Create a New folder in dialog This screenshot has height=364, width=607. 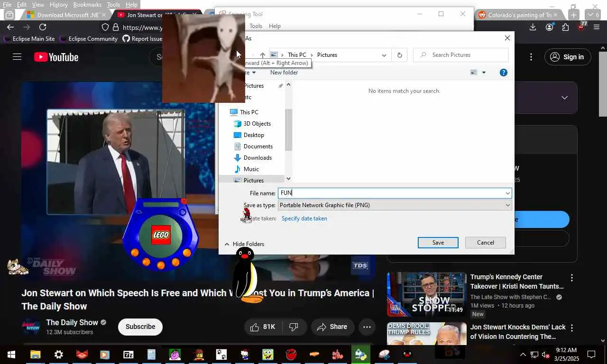(x=284, y=73)
